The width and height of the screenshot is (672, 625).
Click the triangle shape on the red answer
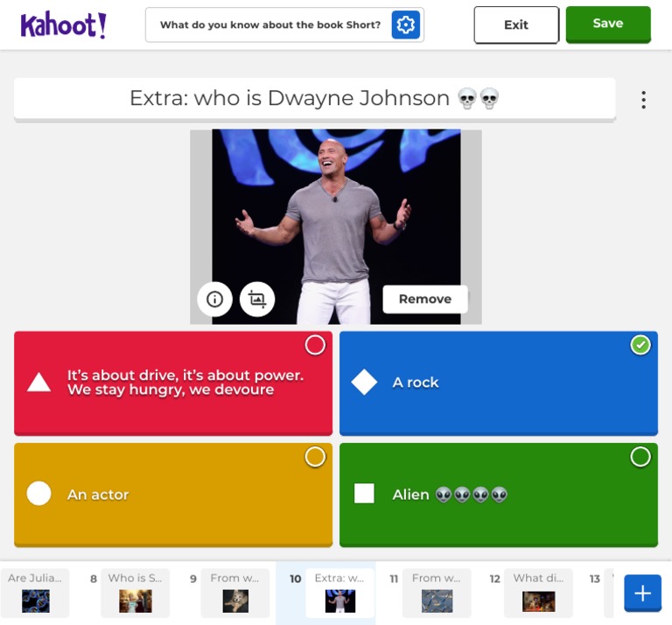click(x=39, y=383)
